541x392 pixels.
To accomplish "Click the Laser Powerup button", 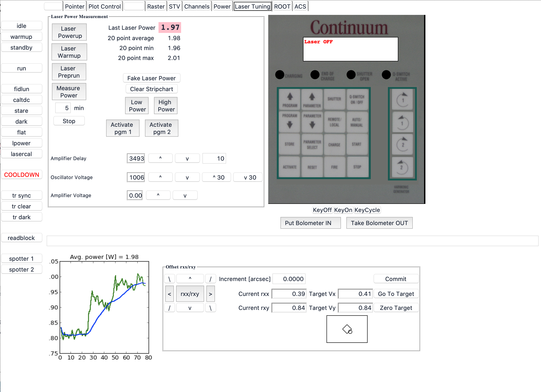I will click(69, 32).
